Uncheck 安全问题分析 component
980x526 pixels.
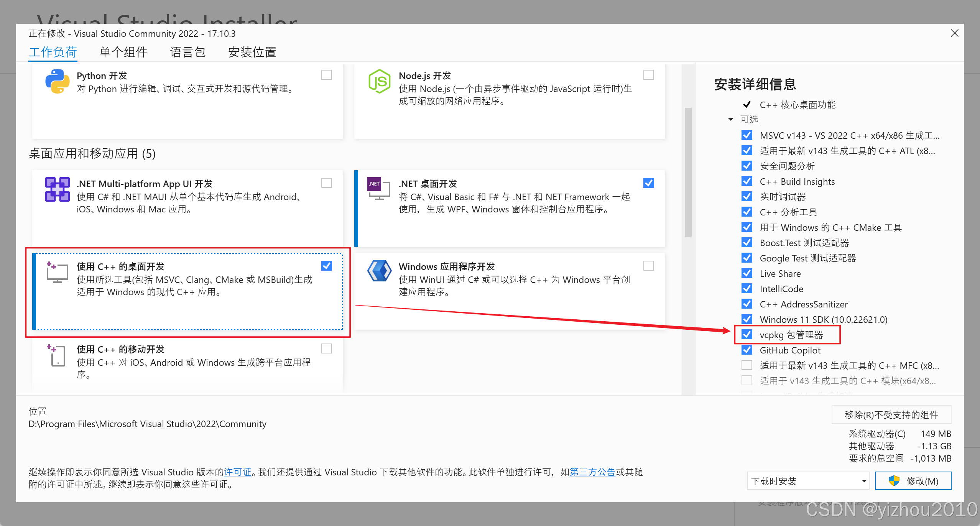[x=747, y=166]
